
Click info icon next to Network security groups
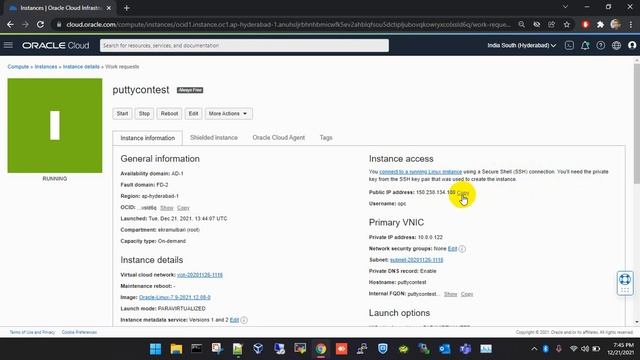pyautogui.click(x=462, y=249)
